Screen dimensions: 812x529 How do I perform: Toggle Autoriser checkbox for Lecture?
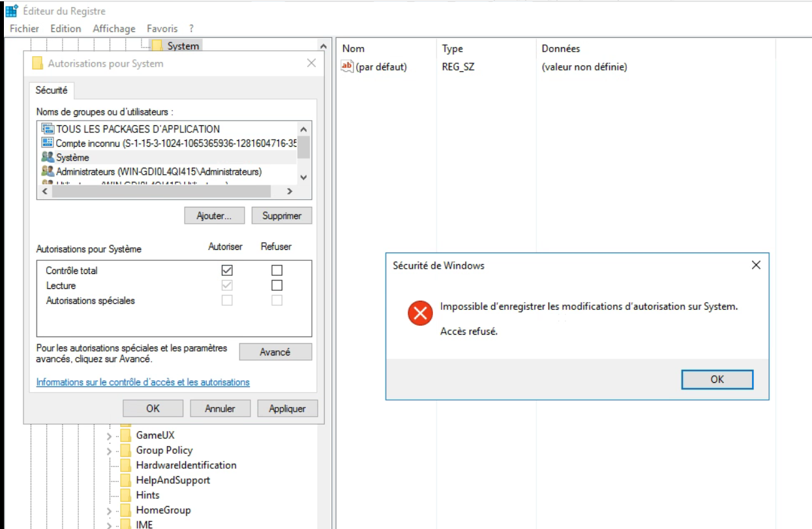[227, 285]
